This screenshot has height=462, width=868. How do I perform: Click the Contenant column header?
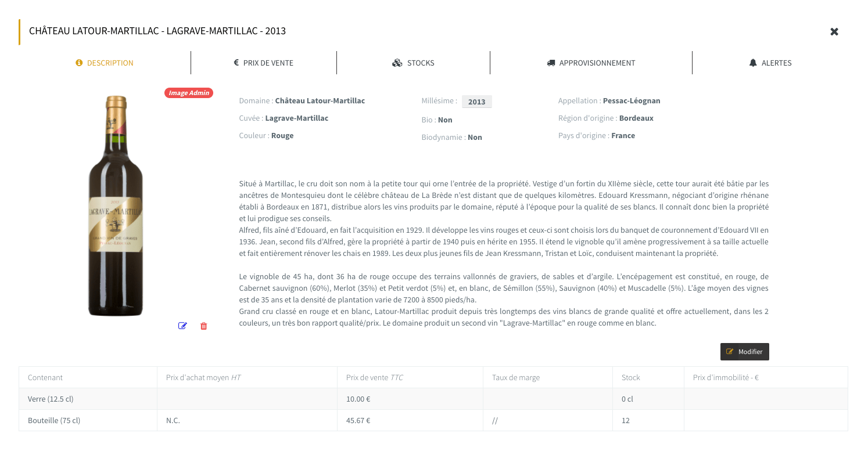coord(88,377)
